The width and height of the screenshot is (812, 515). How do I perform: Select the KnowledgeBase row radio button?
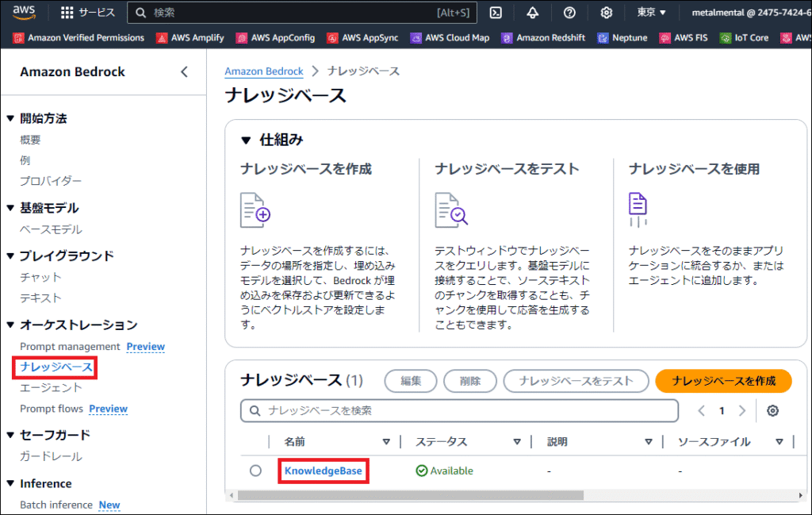click(x=255, y=471)
